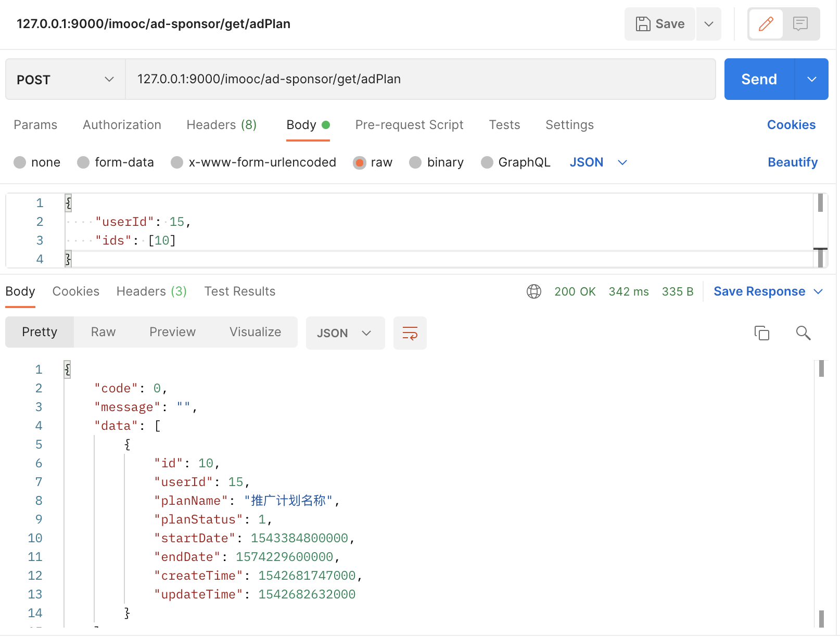840x638 pixels.
Task: Search the response with magnifier icon
Action: coord(803,333)
